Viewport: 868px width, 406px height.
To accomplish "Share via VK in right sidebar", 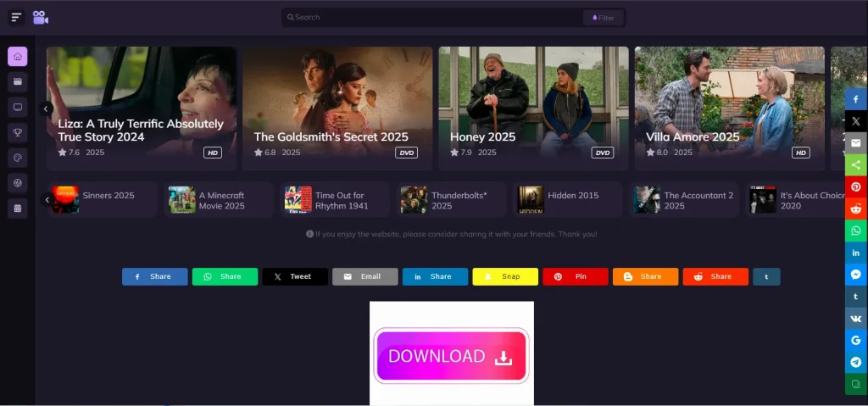I will [856, 319].
